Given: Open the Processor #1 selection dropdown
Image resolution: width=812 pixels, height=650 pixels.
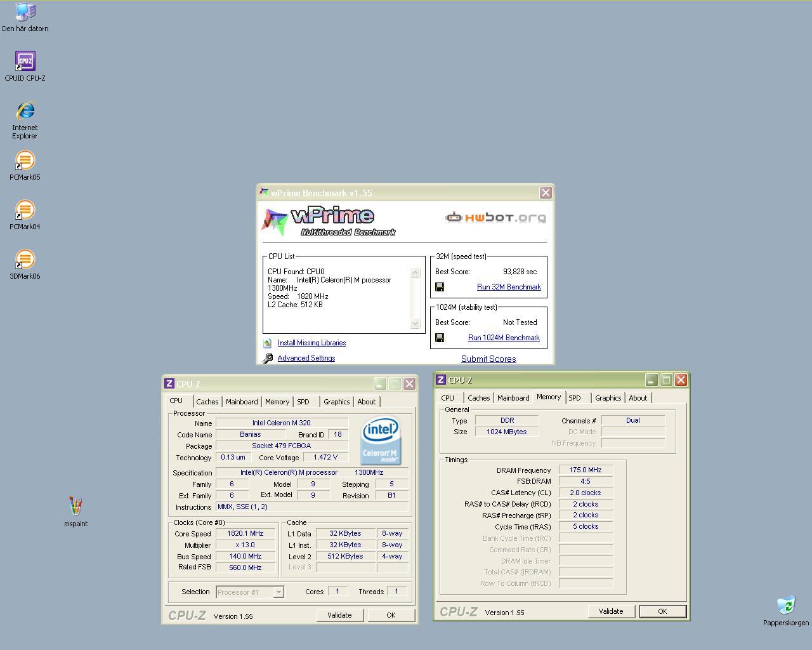Looking at the screenshot, I should tap(278, 592).
